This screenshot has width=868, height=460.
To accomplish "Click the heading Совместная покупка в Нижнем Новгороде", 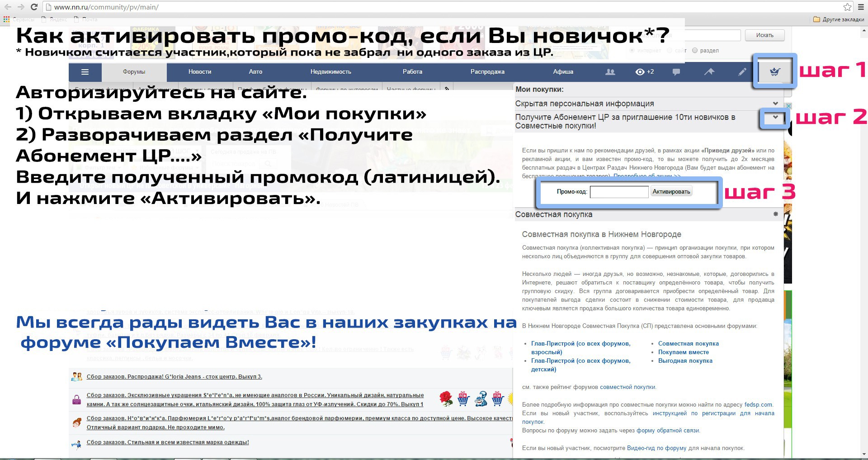I will [602, 234].
